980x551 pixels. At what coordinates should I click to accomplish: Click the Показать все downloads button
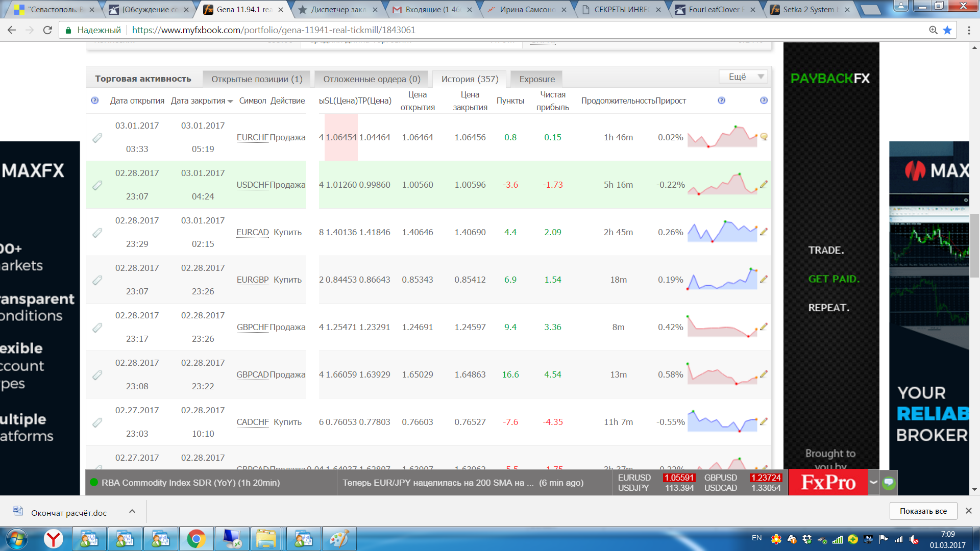[923, 511]
